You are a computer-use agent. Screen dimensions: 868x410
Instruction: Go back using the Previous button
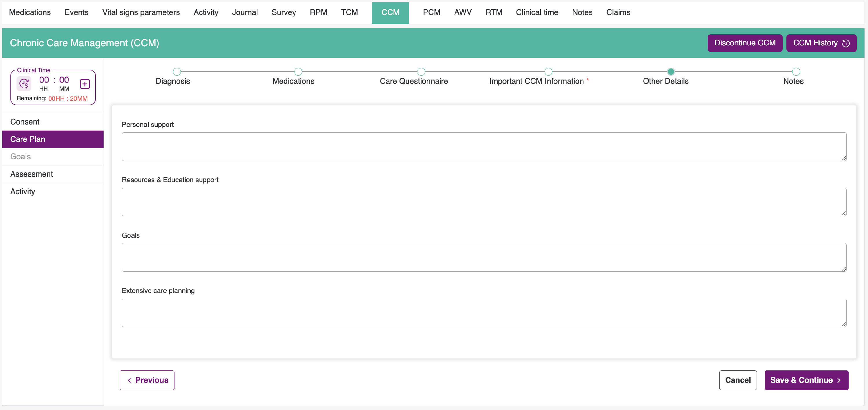tap(147, 380)
